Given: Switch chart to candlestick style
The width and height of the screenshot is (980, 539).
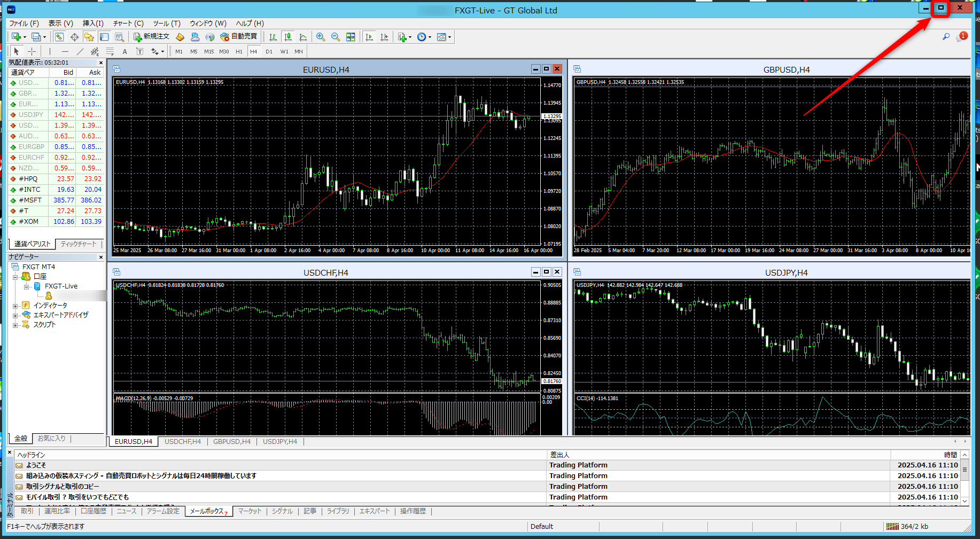Looking at the screenshot, I should tap(288, 37).
